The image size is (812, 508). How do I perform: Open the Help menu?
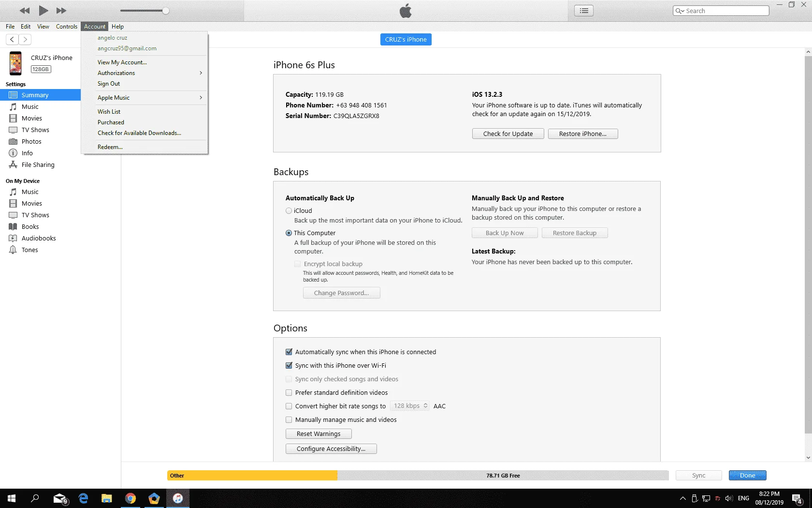coord(118,27)
